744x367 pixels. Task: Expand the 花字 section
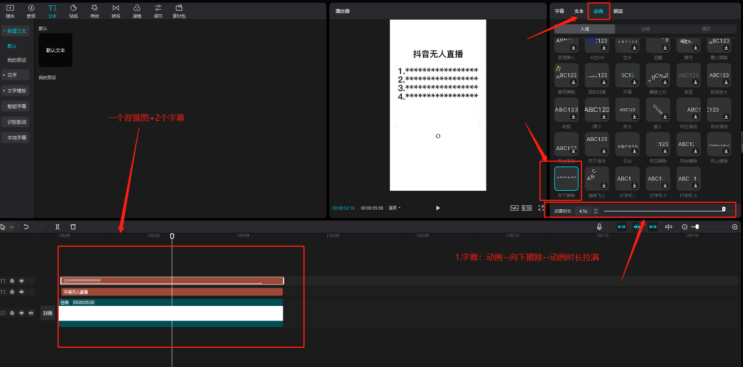pos(15,75)
